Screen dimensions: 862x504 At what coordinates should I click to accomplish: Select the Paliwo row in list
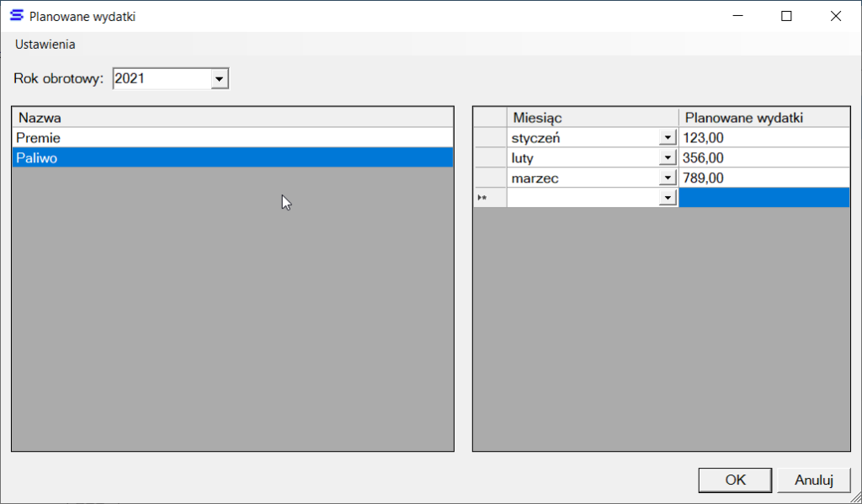pos(232,157)
